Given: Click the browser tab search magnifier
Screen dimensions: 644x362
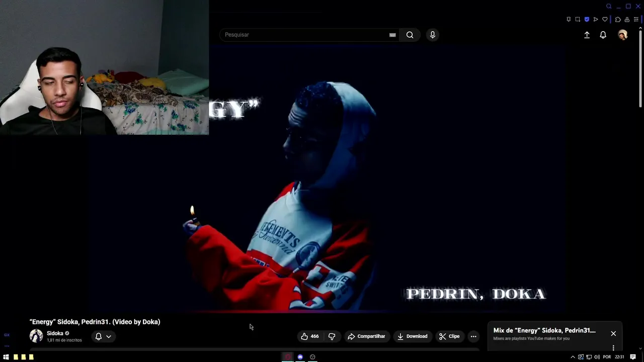Looking at the screenshot, I should tap(609, 6).
